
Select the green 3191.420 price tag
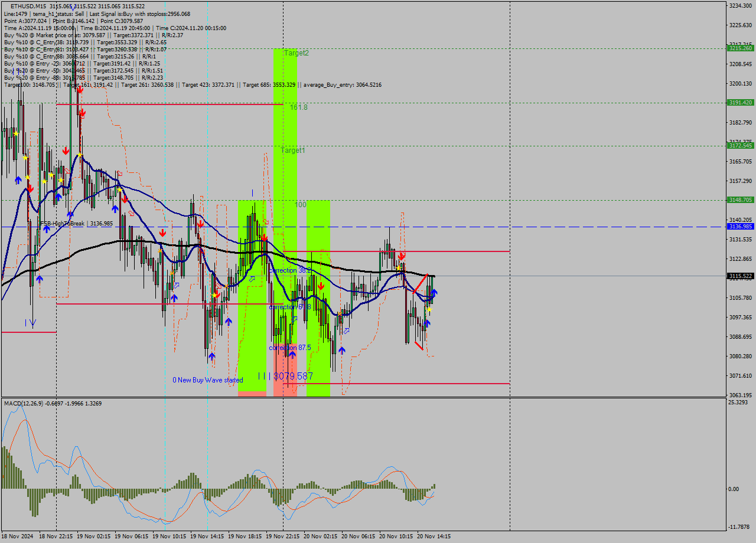tap(740, 103)
